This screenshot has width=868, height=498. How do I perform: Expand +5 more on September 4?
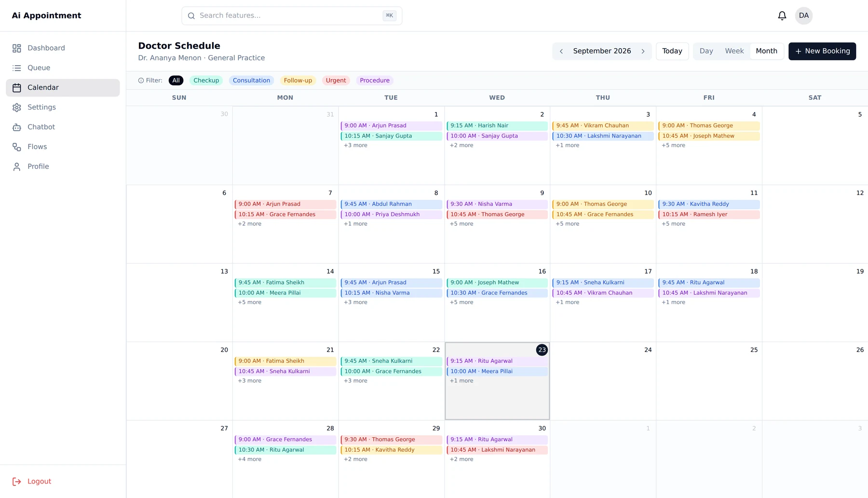point(673,145)
